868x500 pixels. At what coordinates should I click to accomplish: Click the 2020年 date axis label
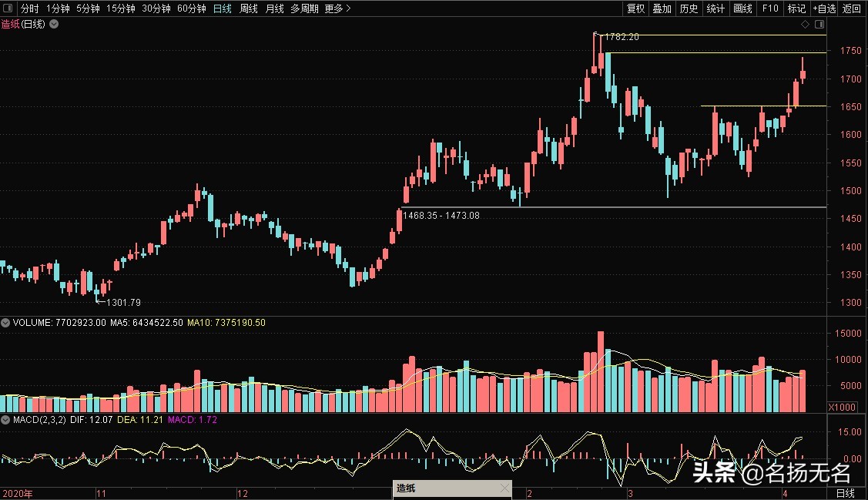[x=17, y=493]
